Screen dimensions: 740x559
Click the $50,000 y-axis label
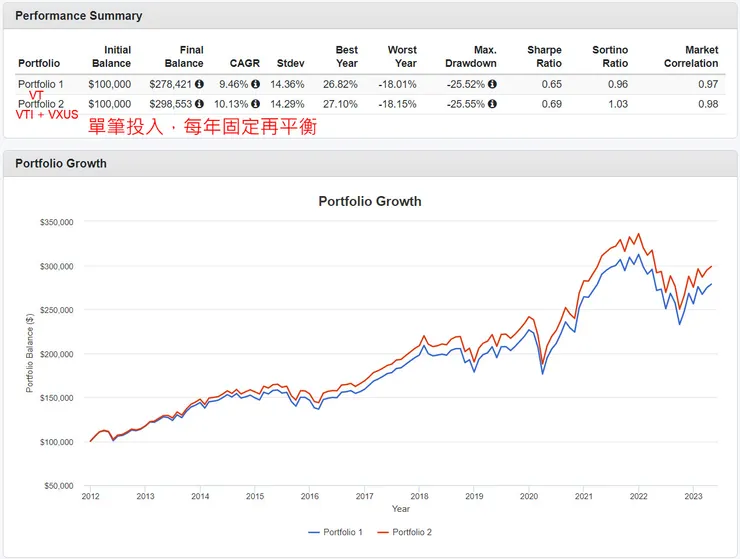(59, 486)
